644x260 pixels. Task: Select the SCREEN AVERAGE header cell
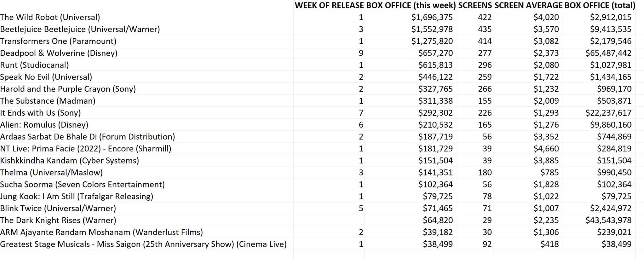(x=528, y=5)
